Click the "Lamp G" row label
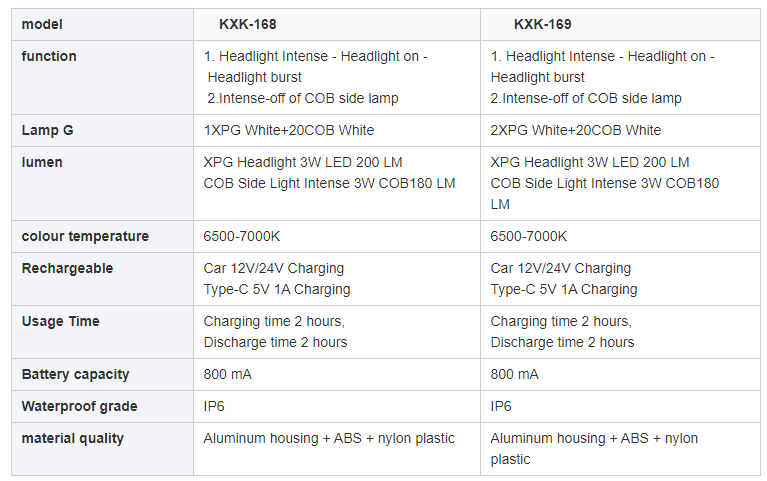 47,130
